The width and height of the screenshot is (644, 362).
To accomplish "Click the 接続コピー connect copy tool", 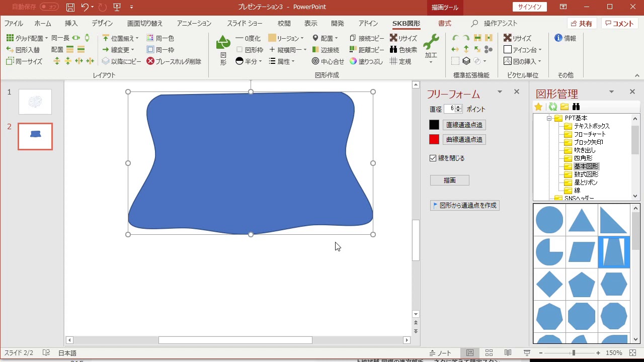I will pyautogui.click(x=367, y=38).
